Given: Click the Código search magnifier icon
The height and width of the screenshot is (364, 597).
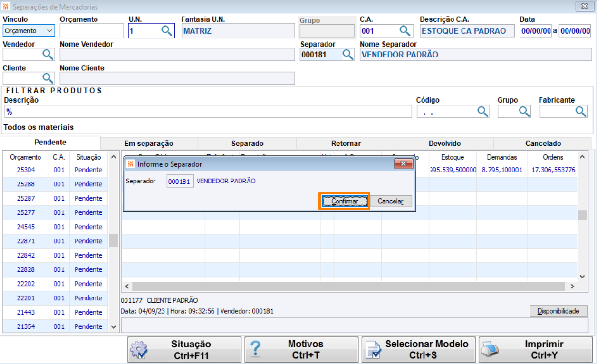Looking at the screenshot, I should [483, 112].
